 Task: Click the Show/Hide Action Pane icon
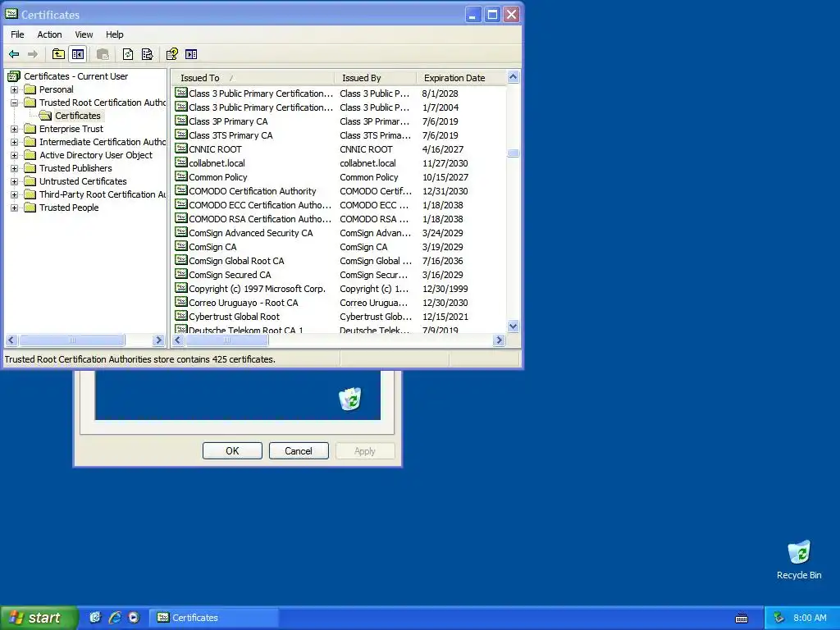click(x=191, y=54)
